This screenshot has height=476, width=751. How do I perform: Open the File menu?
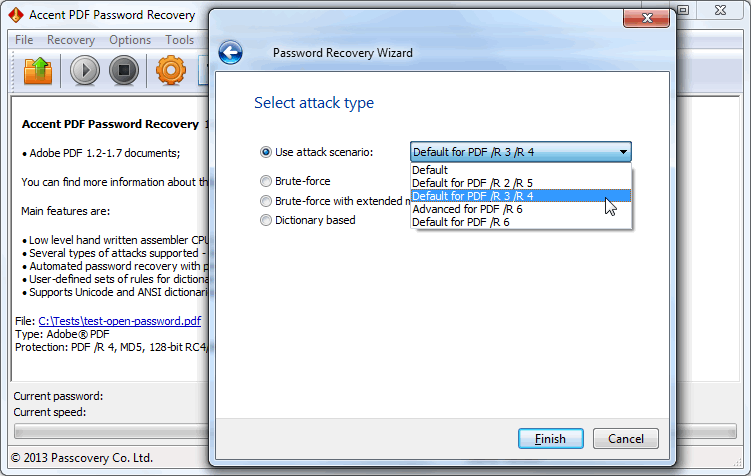[24, 40]
